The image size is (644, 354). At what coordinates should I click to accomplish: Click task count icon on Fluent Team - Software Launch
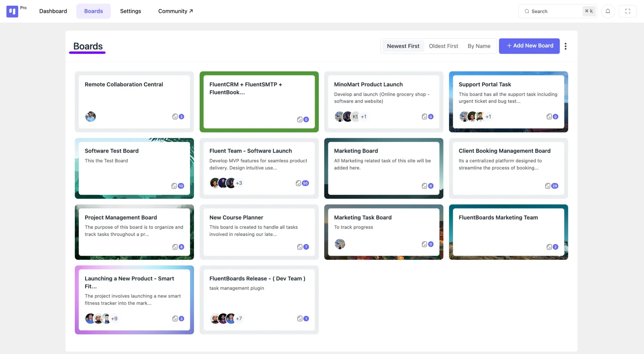point(298,183)
